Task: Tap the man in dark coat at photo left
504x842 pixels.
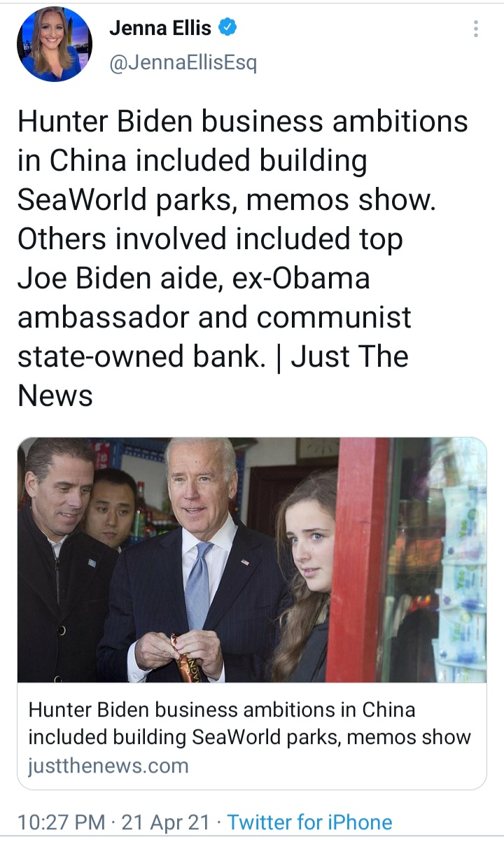Action: coord(63,560)
